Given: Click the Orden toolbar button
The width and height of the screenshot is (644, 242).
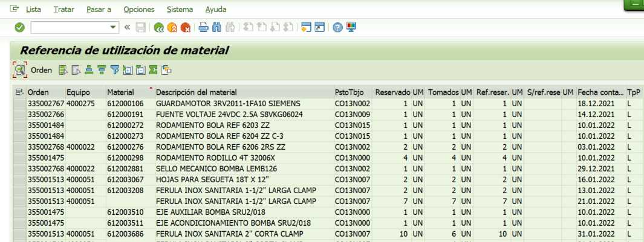Looking at the screenshot, I should [x=41, y=70].
